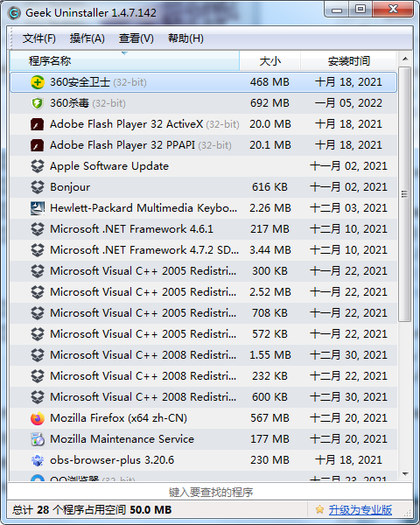This screenshot has width=420, height=525.
Task: Click the scrollbar down arrow
Action: (405, 473)
